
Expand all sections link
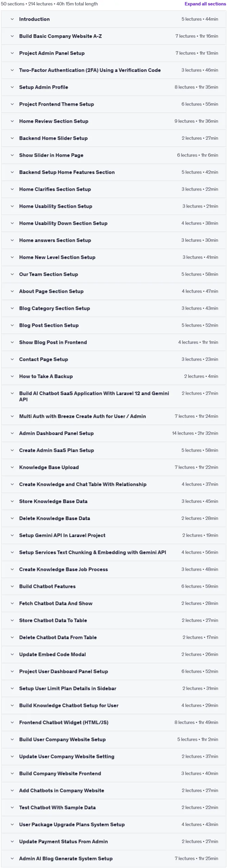pyautogui.click(x=205, y=4)
